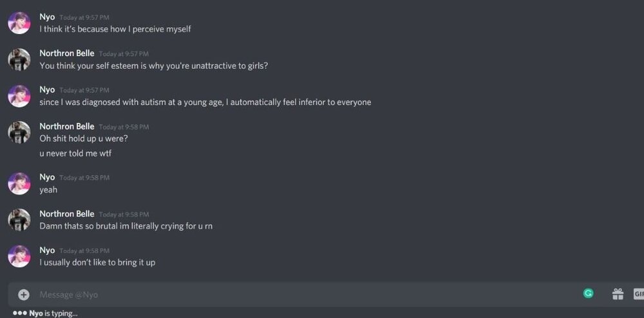
Task: Open the gift Nitro icon
Action: click(618, 294)
